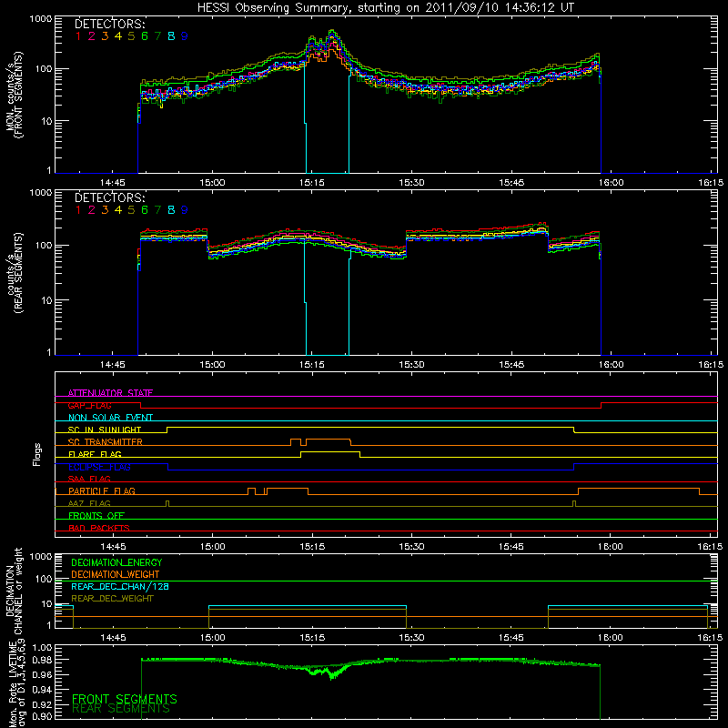Select green detector 6 in rear segments legend

pos(145,210)
